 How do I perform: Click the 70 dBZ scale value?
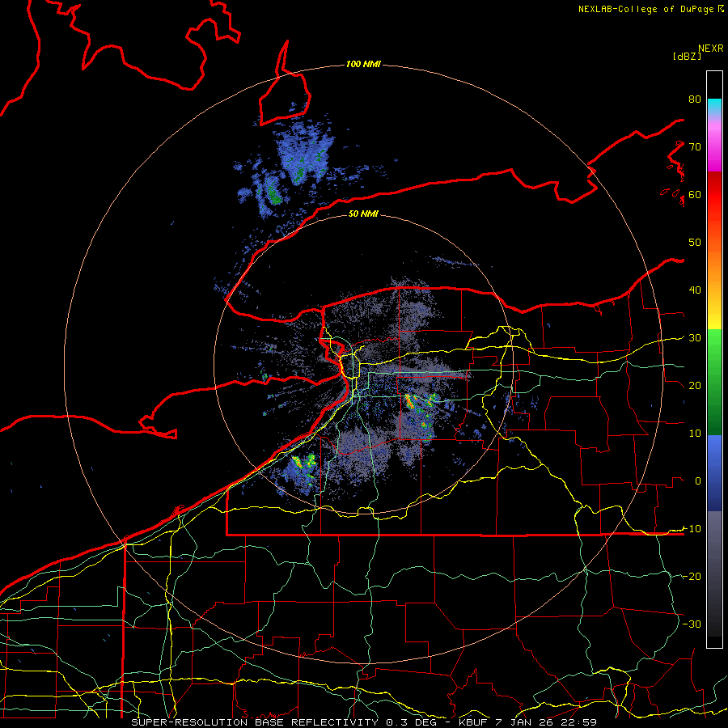695,146
